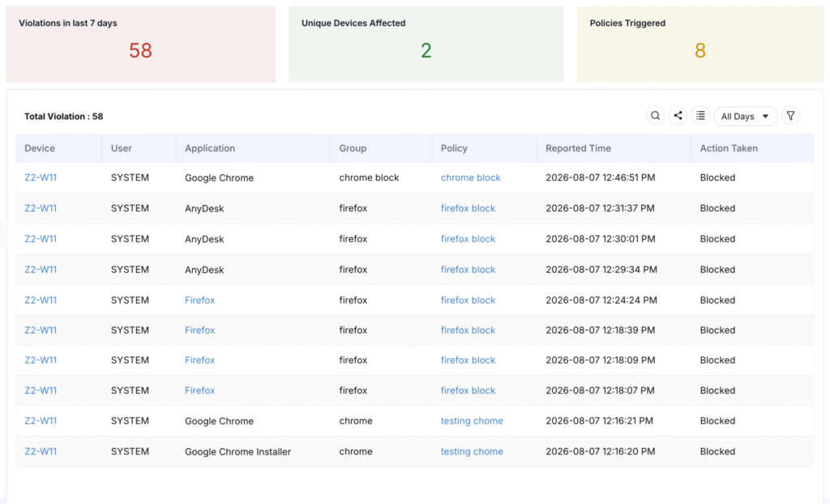Open the Firefox link at 12:24:24 PM
The height and width of the screenshot is (504, 830).
pyautogui.click(x=200, y=300)
